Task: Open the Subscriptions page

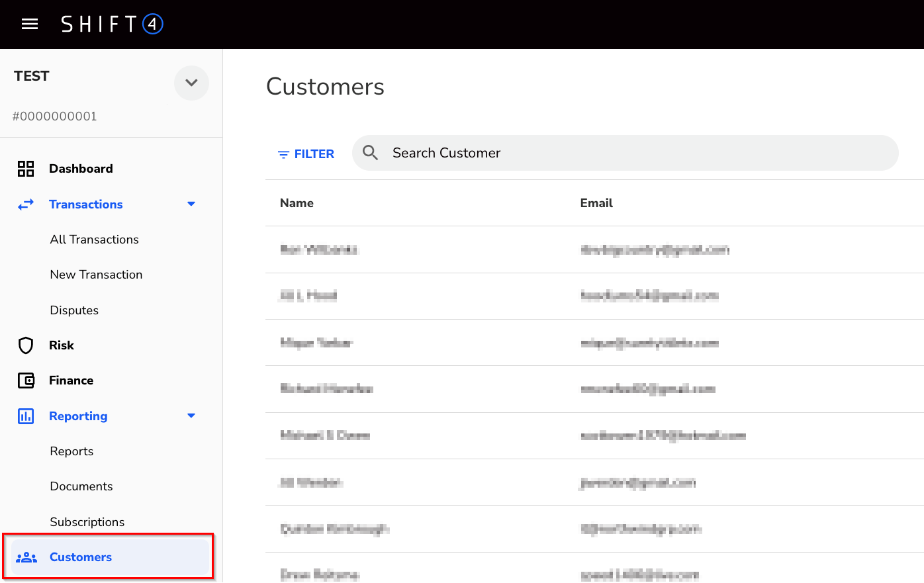Action: [87, 522]
